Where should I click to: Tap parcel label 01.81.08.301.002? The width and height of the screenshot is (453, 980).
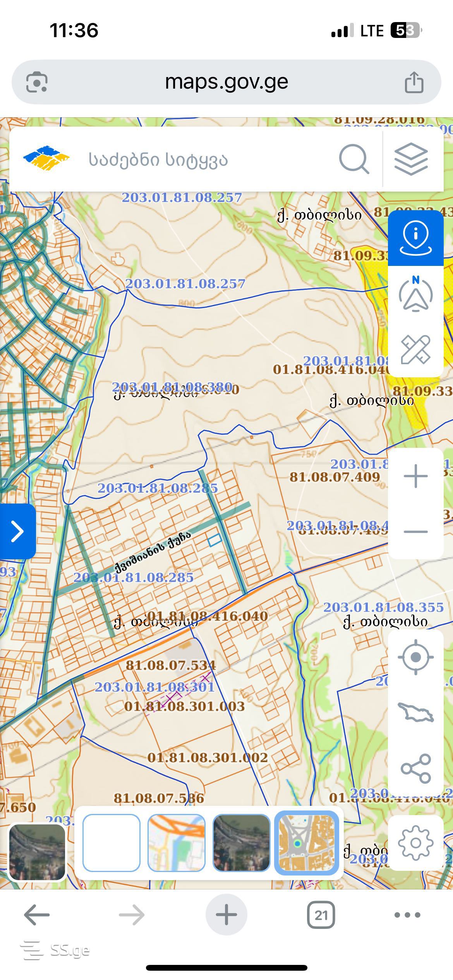(208, 757)
